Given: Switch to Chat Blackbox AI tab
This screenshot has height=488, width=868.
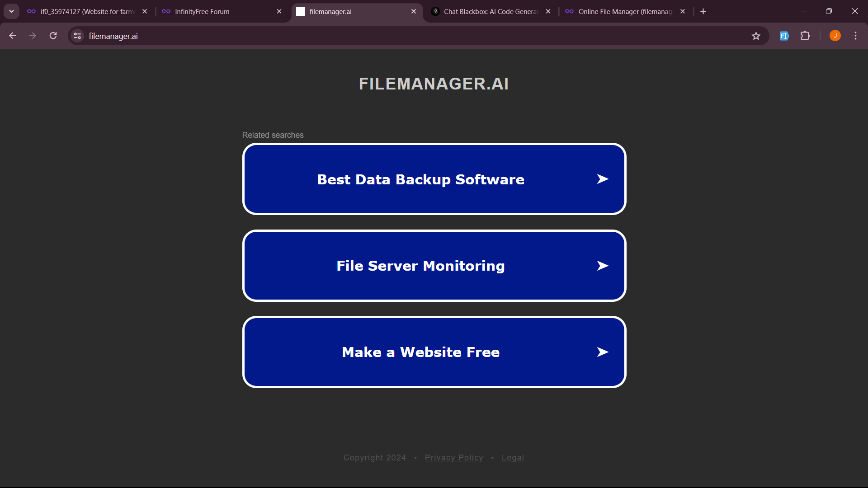Looking at the screenshot, I should [x=490, y=11].
